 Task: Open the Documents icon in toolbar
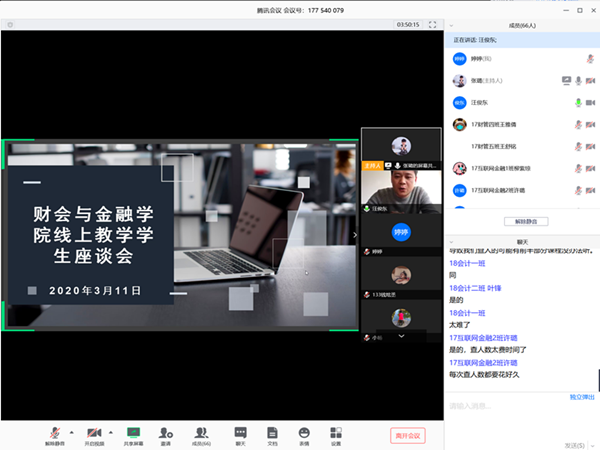(272, 432)
